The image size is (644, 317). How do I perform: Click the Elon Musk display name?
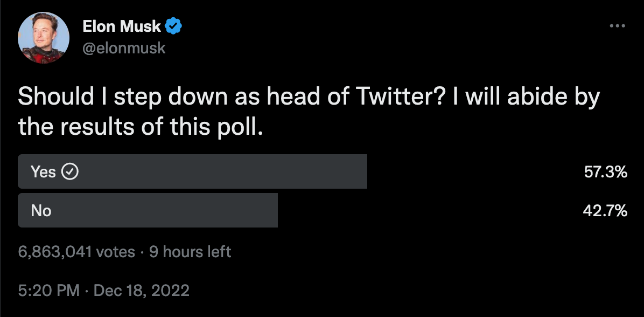122,27
